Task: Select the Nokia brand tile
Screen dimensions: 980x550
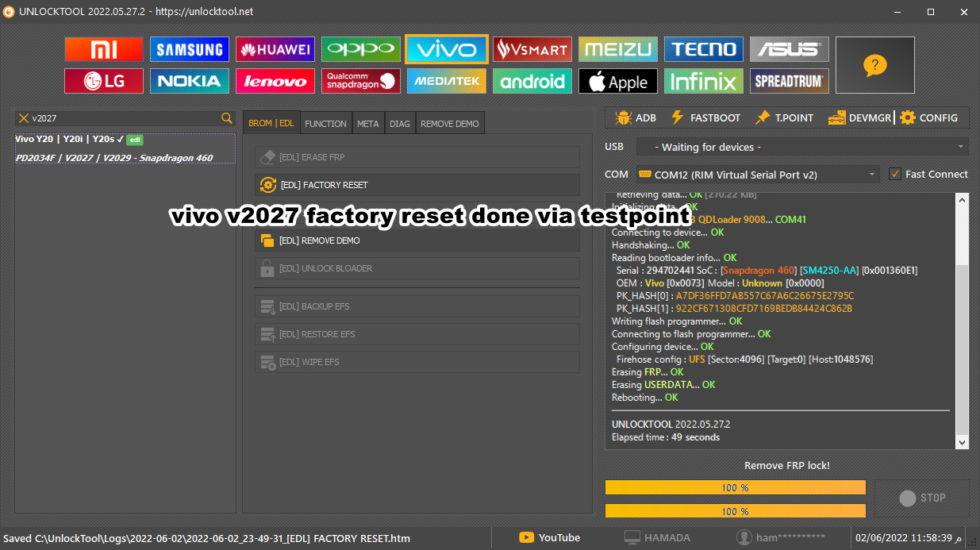Action: point(190,81)
